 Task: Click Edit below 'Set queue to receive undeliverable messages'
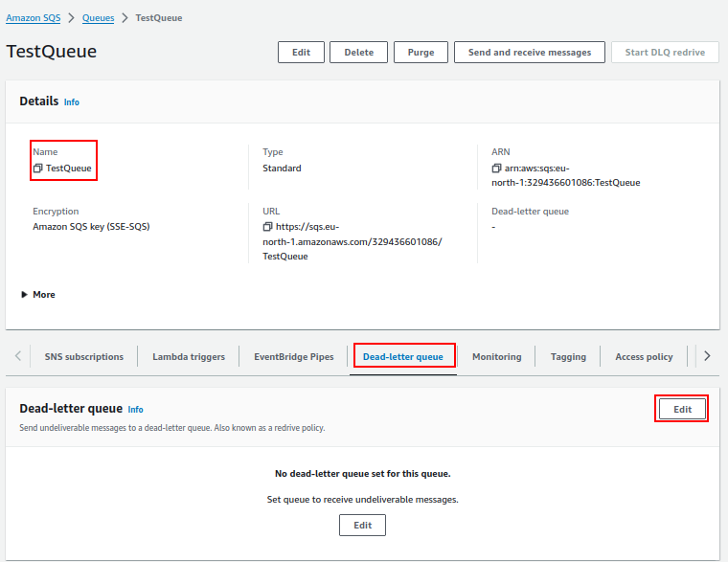point(362,525)
